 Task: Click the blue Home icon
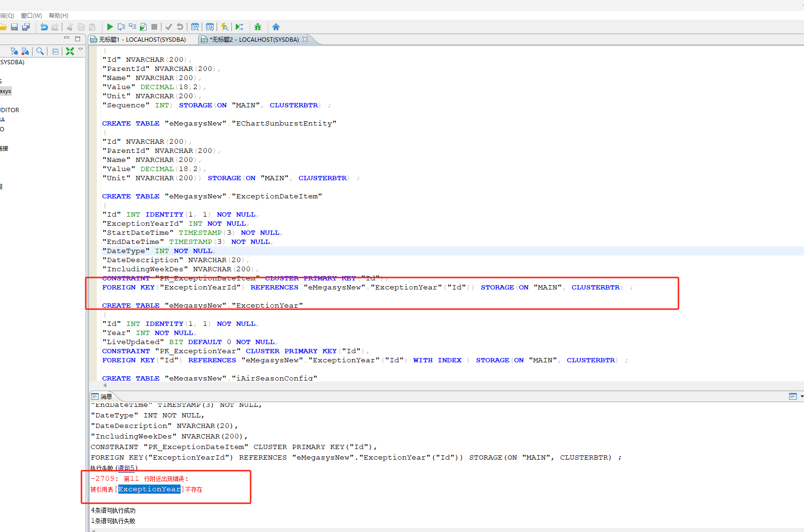click(x=276, y=27)
